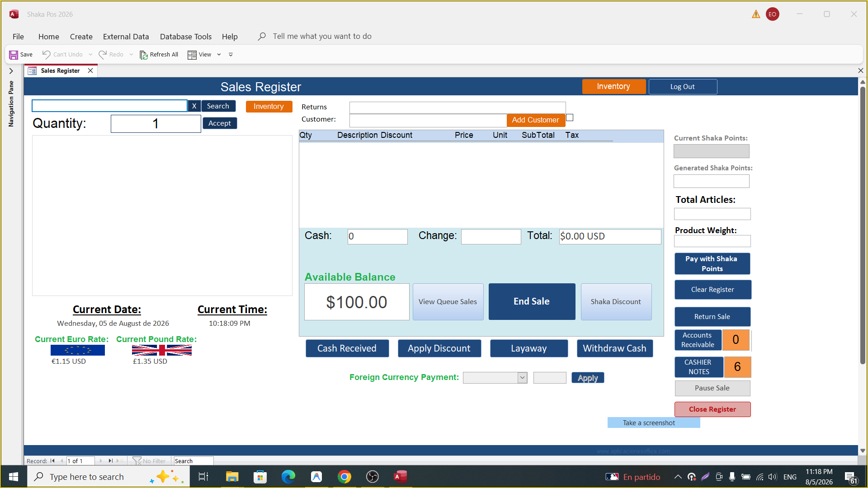This screenshot has width=868, height=488.
Task: Click the Cash Received button
Action: click(x=347, y=348)
